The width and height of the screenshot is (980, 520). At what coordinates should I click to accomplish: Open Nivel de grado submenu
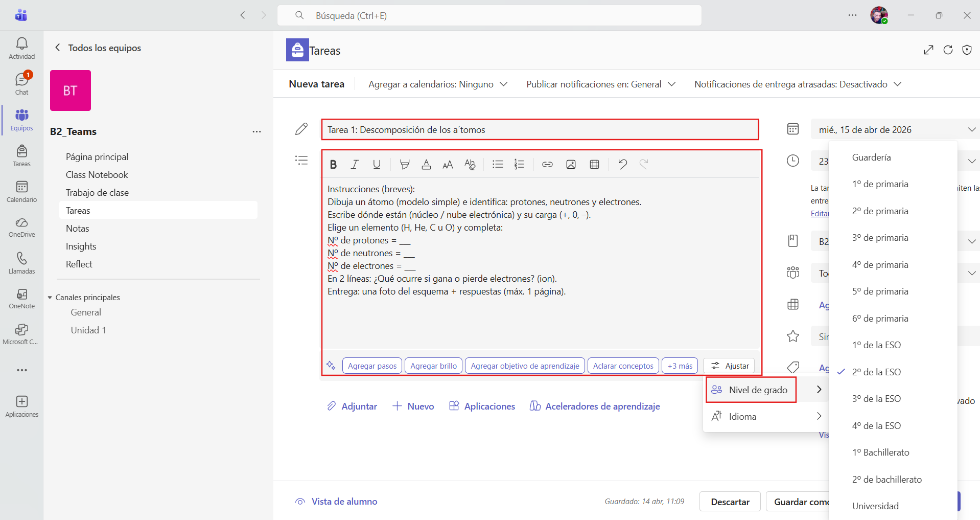tap(766, 390)
